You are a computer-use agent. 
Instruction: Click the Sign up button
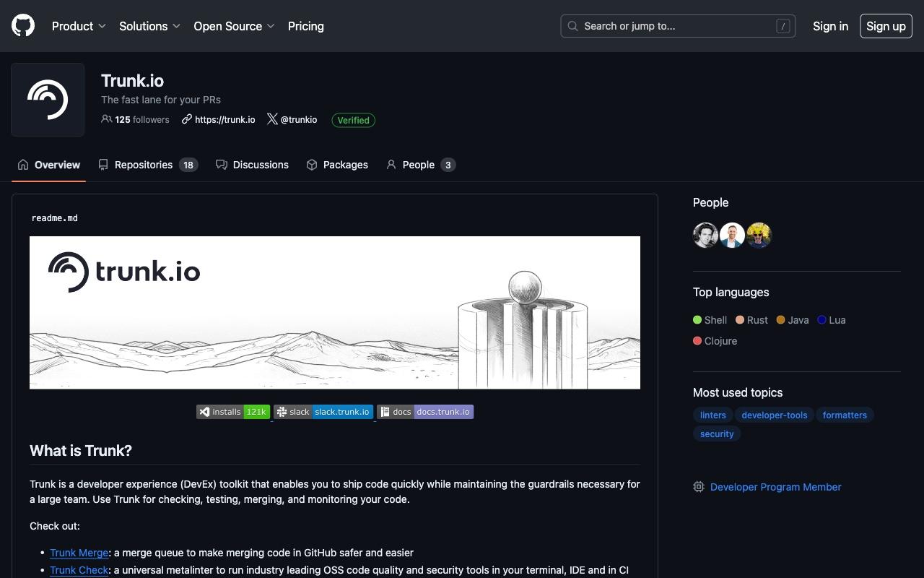(886, 26)
